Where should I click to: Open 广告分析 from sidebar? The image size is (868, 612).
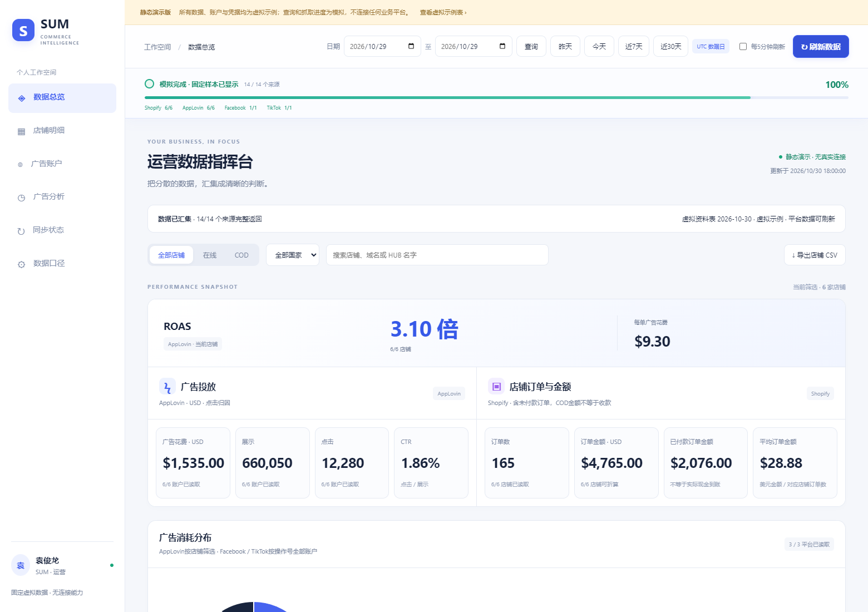pyautogui.click(x=62, y=196)
